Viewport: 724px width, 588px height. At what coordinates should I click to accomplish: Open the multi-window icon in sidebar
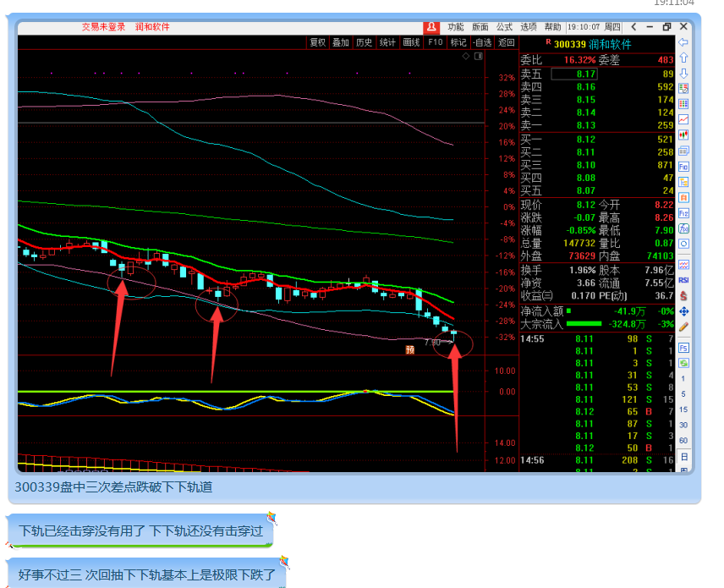tap(683, 151)
